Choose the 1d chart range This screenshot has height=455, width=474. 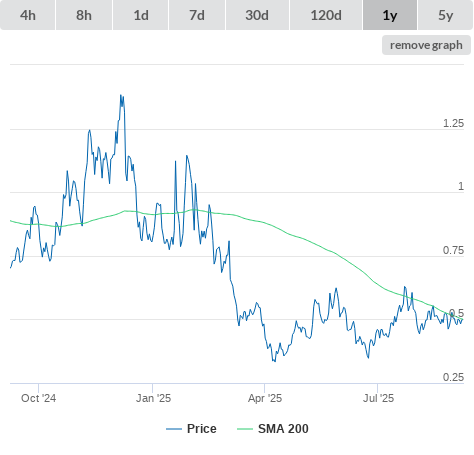141,15
